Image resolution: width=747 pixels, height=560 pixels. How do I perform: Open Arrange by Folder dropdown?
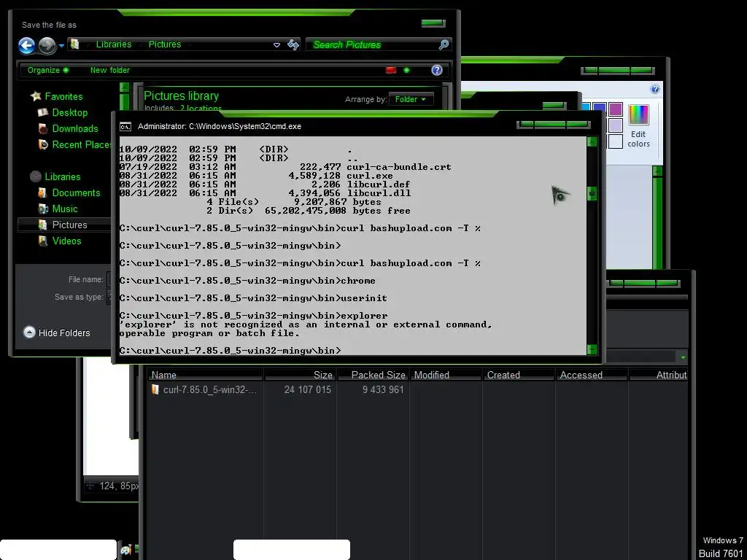pos(411,99)
